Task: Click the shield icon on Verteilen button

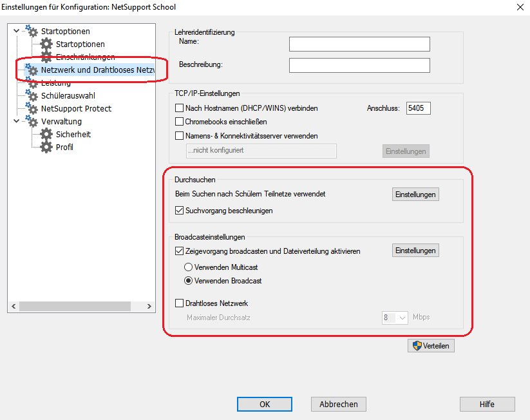Action: [417, 346]
